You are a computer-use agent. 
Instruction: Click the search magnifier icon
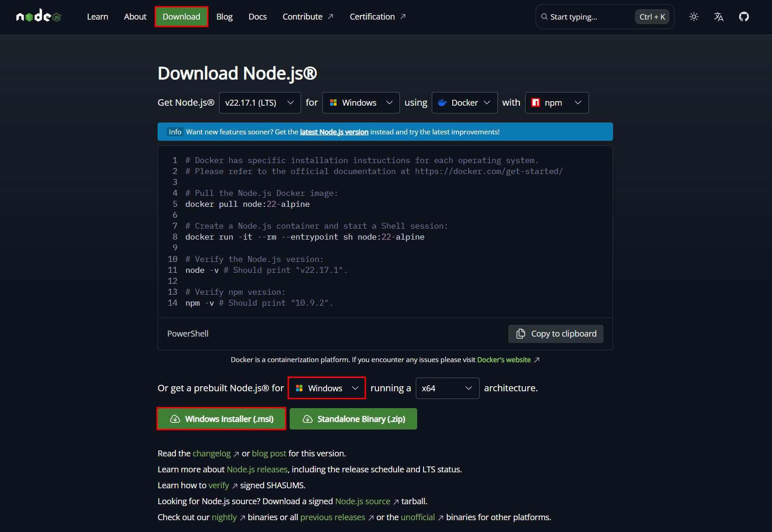544,16
